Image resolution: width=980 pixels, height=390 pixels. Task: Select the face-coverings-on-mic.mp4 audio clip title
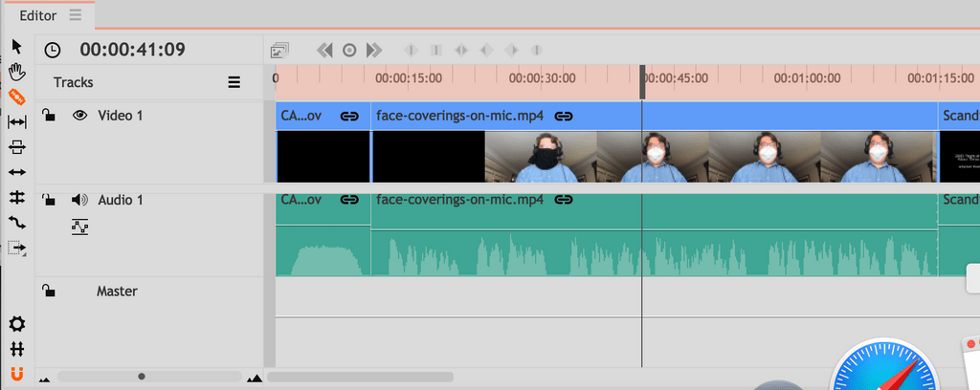tap(460, 201)
